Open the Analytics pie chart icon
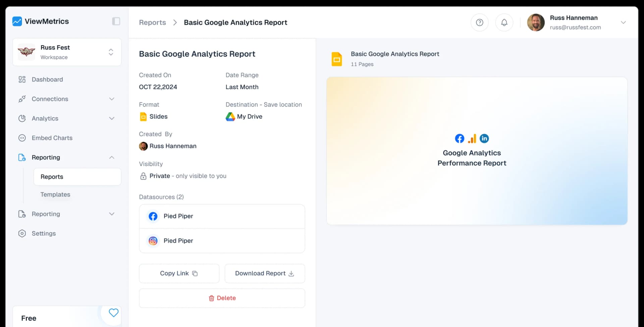 [22, 118]
